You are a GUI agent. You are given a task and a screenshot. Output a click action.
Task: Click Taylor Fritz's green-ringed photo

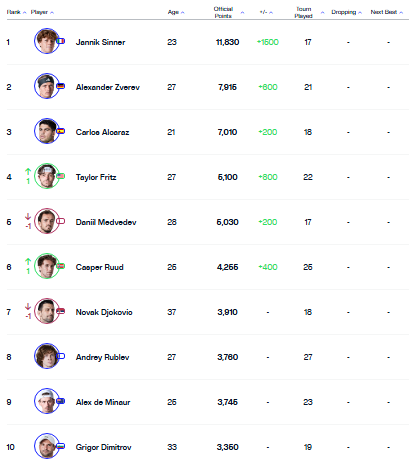(x=47, y=176)
